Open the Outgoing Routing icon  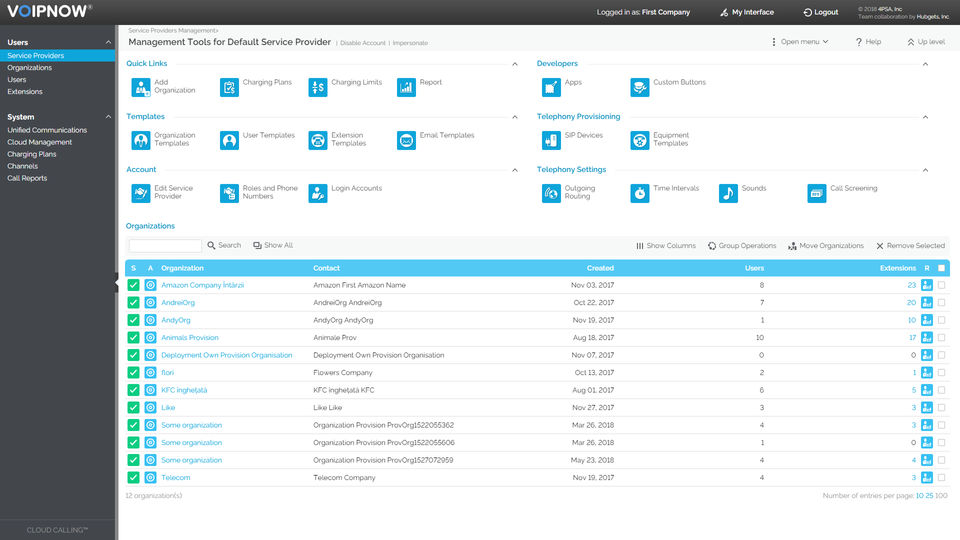coord(551,193)
